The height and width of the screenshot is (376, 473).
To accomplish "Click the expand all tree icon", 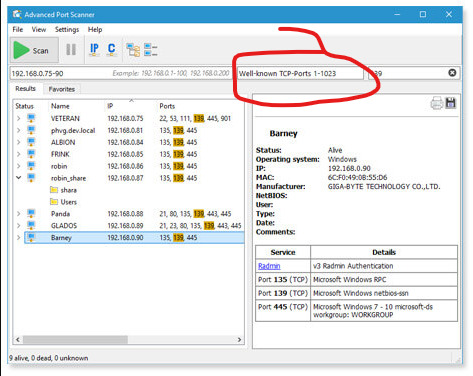I will pyautogui.click(x=133, y=50).
